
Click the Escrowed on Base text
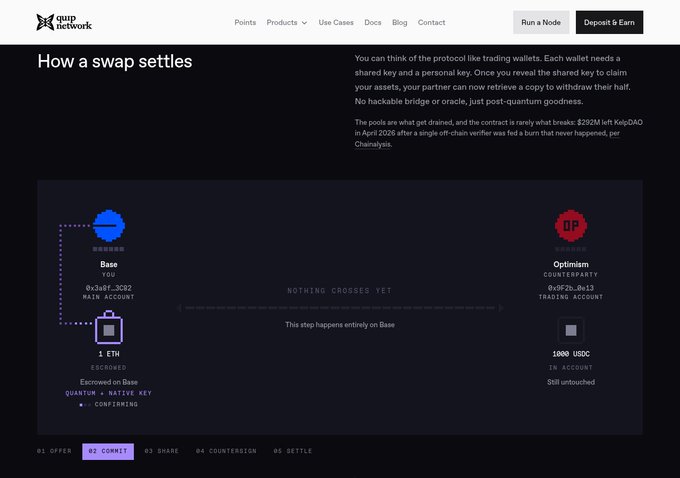[109, 382]
